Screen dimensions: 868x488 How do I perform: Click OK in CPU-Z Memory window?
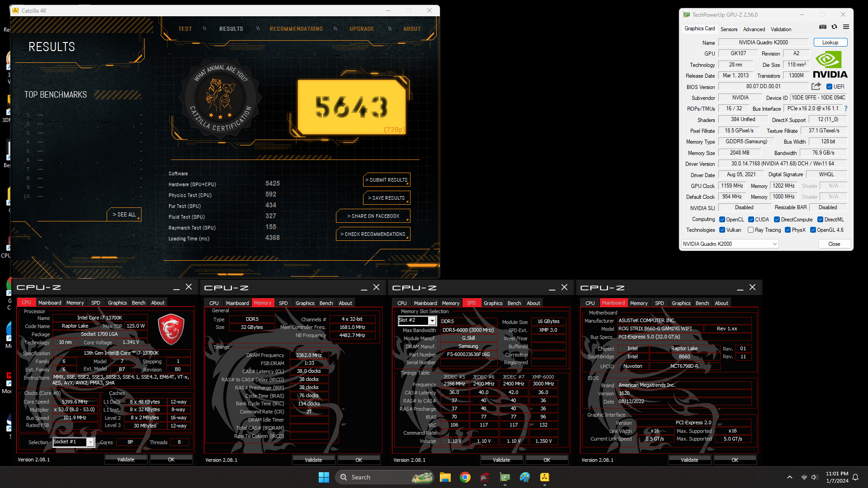click(x=359, y=460)
